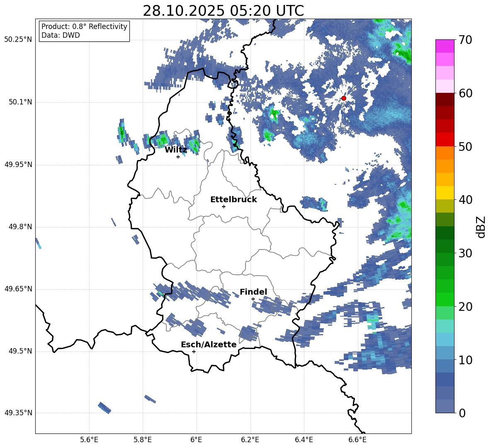Click the colorbar value 0

tap(462, 413)
